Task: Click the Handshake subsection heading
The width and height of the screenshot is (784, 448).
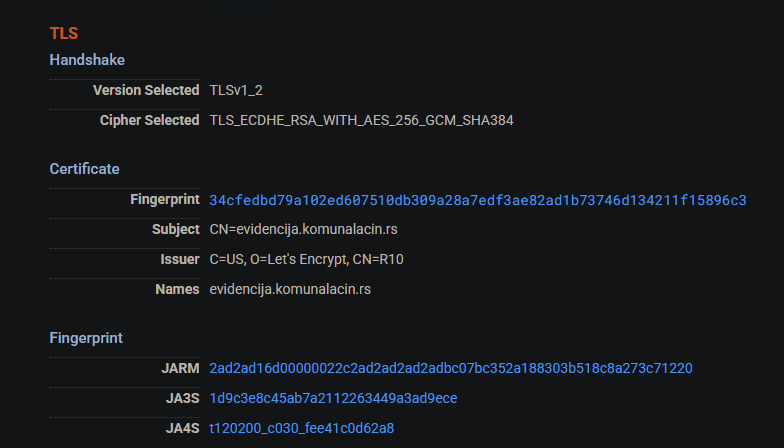Action: coord(87,60)
